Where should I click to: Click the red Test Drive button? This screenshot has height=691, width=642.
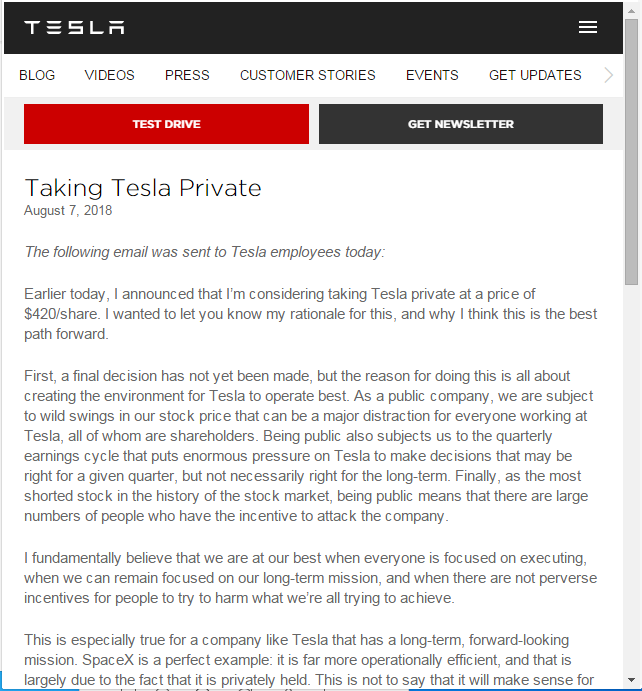(167, 124)
